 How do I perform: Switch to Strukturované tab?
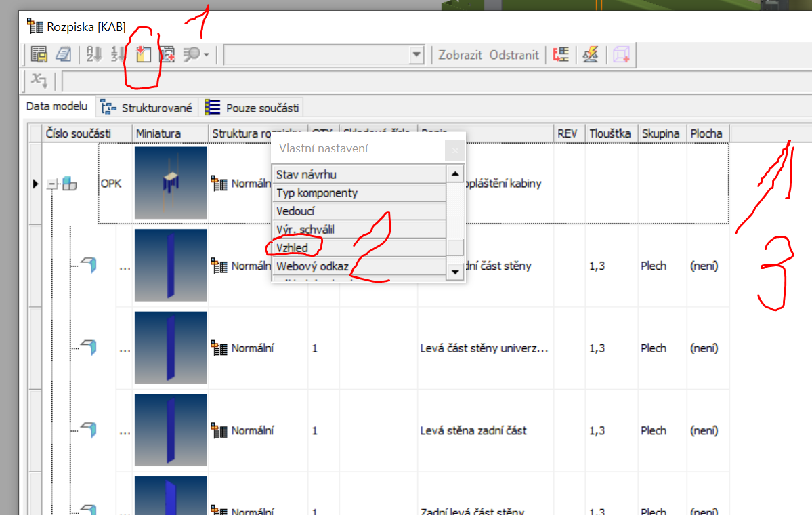(146, 107)
